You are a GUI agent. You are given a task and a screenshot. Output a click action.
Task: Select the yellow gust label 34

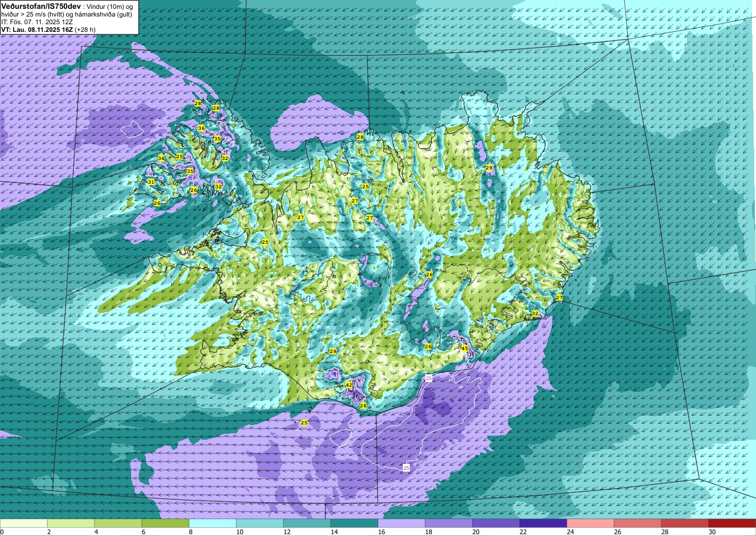pyautogui.click(x=161, y=158)
